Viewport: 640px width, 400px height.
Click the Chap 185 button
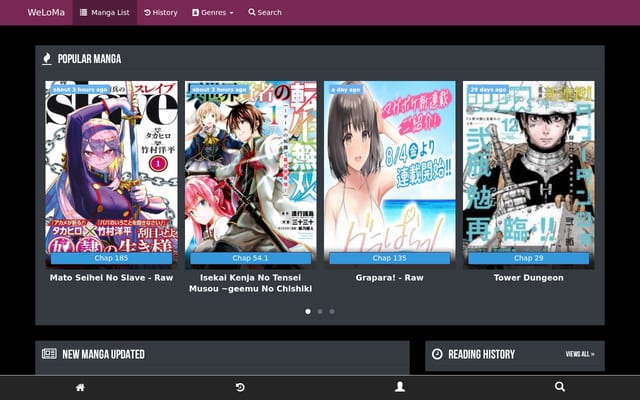click(x=111, y=258)
